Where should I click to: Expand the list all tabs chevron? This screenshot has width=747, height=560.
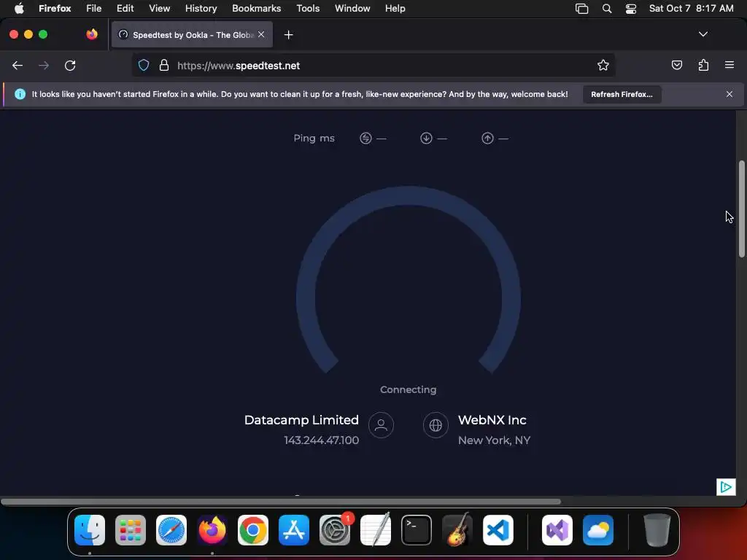click(x=703, y=34)
